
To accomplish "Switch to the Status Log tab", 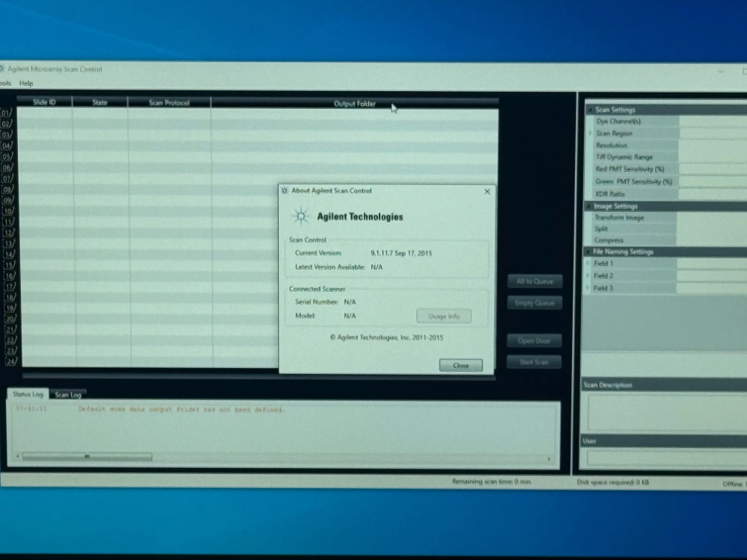I will click(x=28, y=393).
